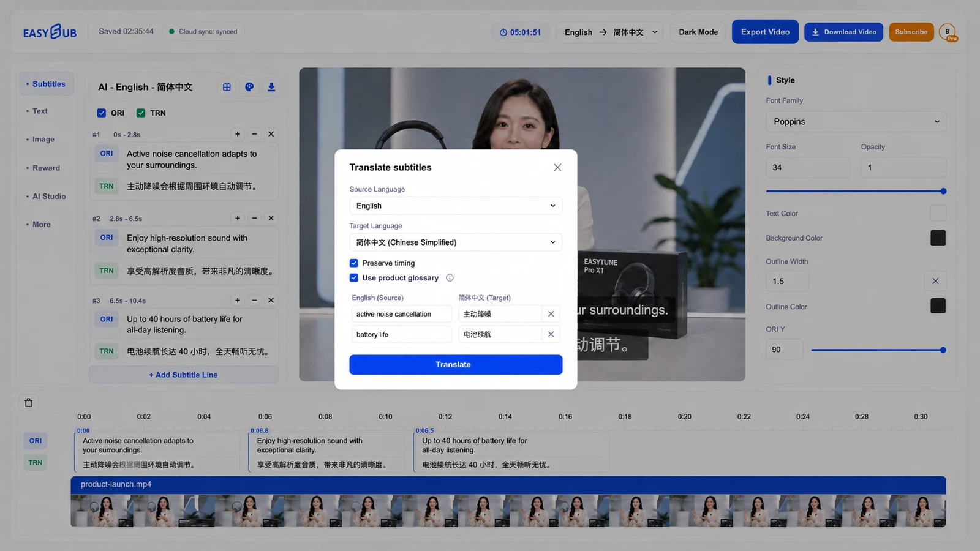Toggle the Use product glossary checkbox
The image size is (980, 551).
tap(353, 278)
